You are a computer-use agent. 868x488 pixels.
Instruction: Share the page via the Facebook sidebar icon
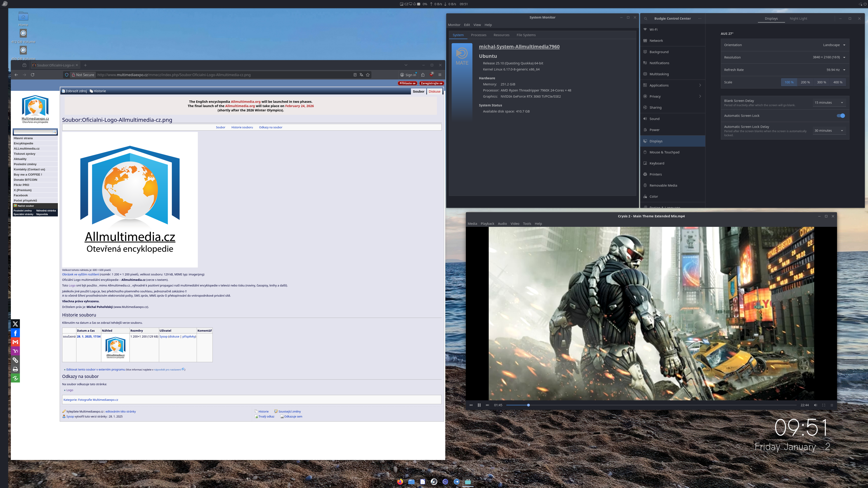pyautogui.click(x=15, y=333)
